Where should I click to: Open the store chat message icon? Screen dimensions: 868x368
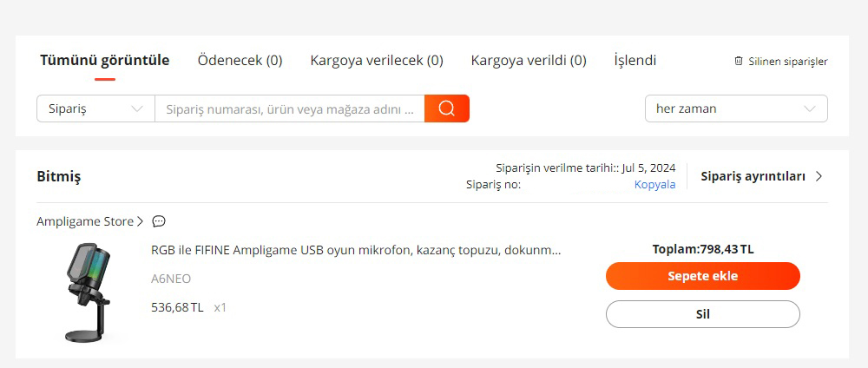(159, 221)
